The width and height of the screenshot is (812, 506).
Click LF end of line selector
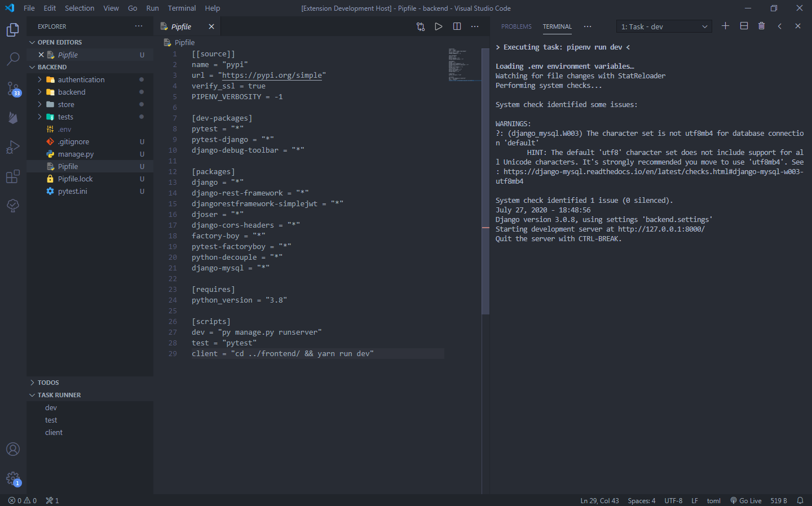tap(695, 500)
